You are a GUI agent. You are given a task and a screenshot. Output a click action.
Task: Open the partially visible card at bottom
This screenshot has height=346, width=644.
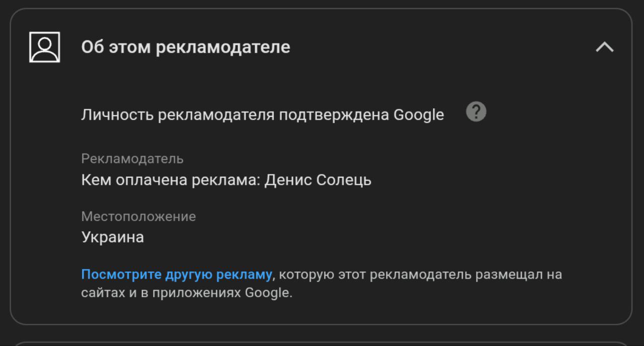[321, 343]
